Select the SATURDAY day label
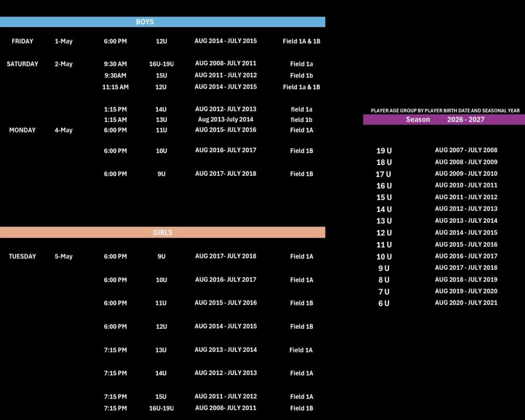525x420 pixels. [x=22, y=64]
